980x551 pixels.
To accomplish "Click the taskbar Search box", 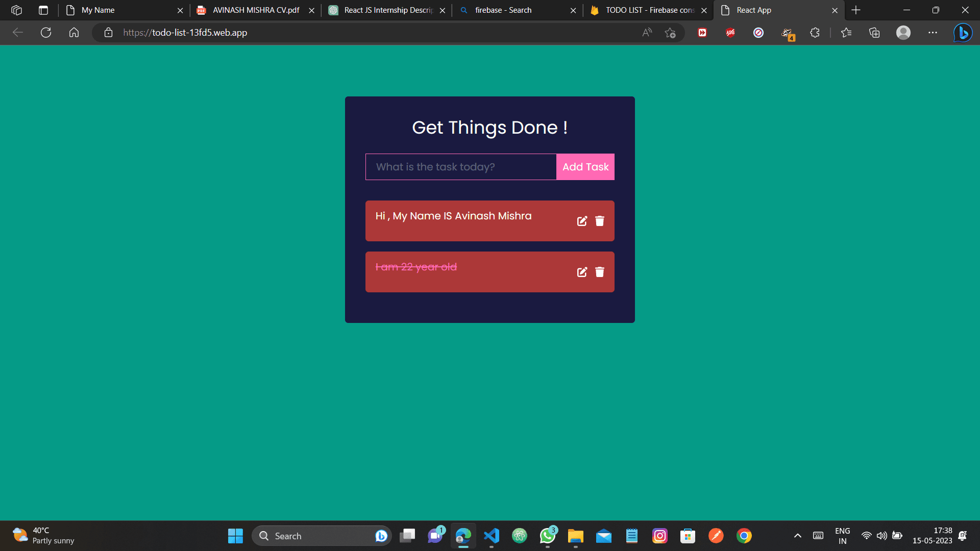I will coord(322,536).
